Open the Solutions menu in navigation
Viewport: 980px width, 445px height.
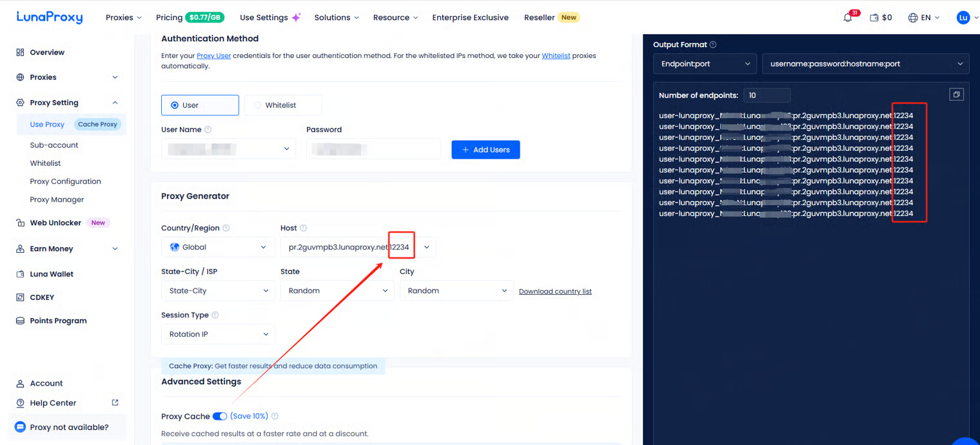pos(336,17)
